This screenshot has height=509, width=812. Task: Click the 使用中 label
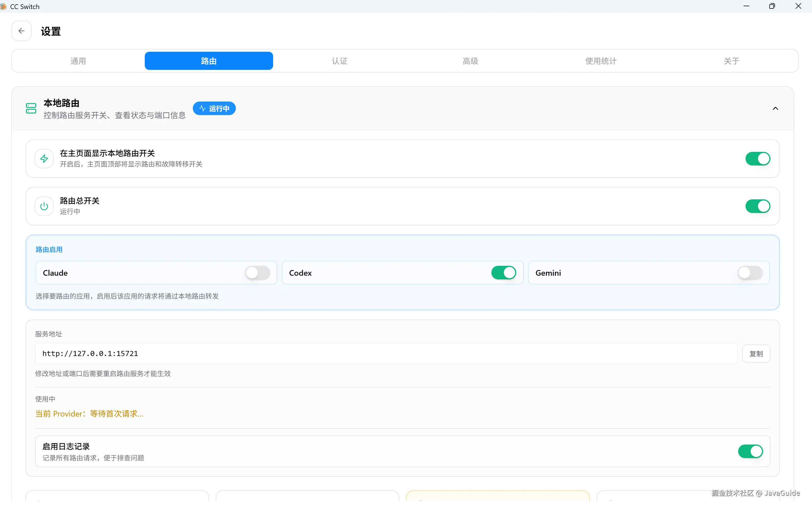[x=46, y=399]
